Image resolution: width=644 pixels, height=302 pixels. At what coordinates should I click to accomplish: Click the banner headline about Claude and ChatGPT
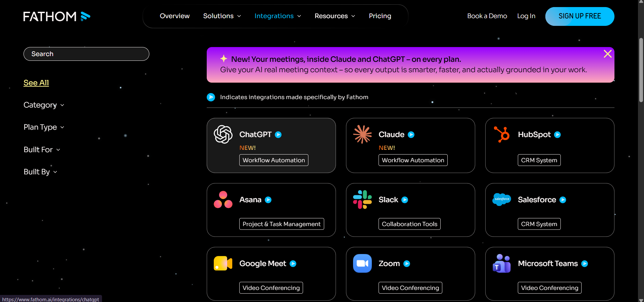coord(346,59)
